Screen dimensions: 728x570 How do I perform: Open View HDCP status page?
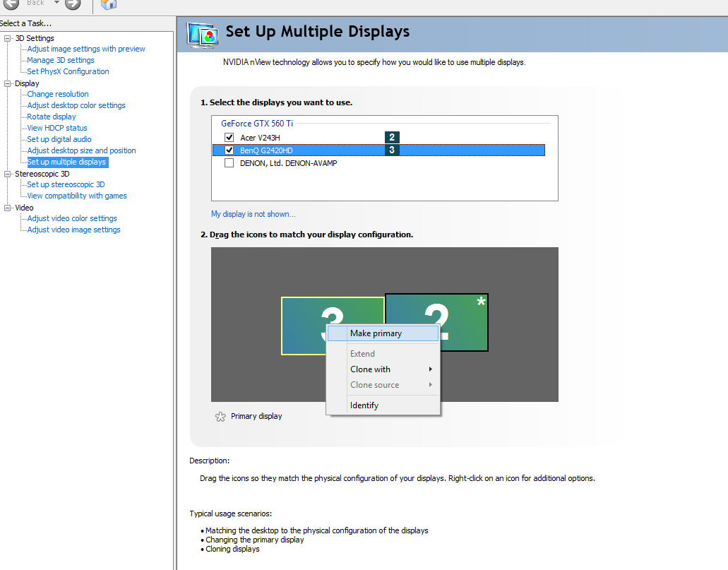(56, 128)
